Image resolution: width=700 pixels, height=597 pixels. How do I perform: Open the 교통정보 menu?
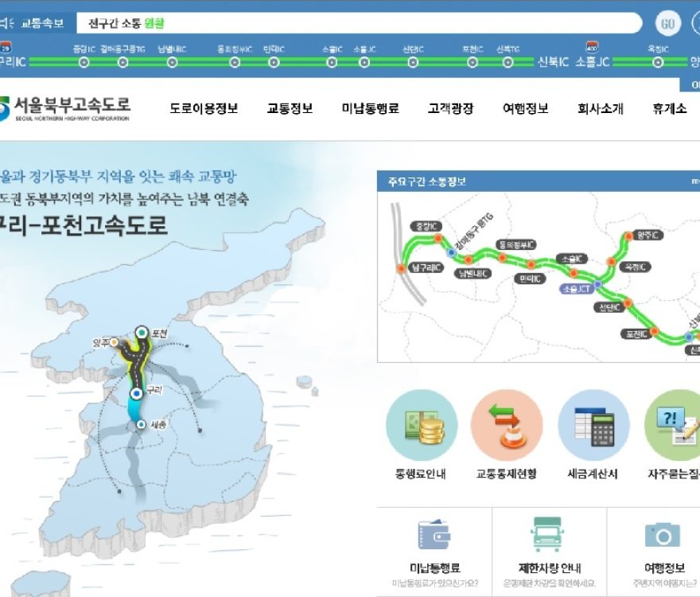tap(290, 108)
